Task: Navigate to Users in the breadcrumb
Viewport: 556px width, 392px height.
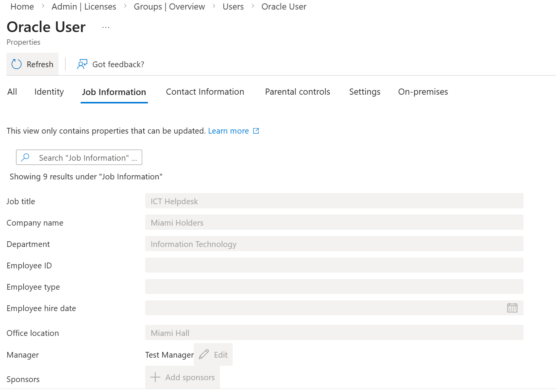Action: [x=233, y=7]
